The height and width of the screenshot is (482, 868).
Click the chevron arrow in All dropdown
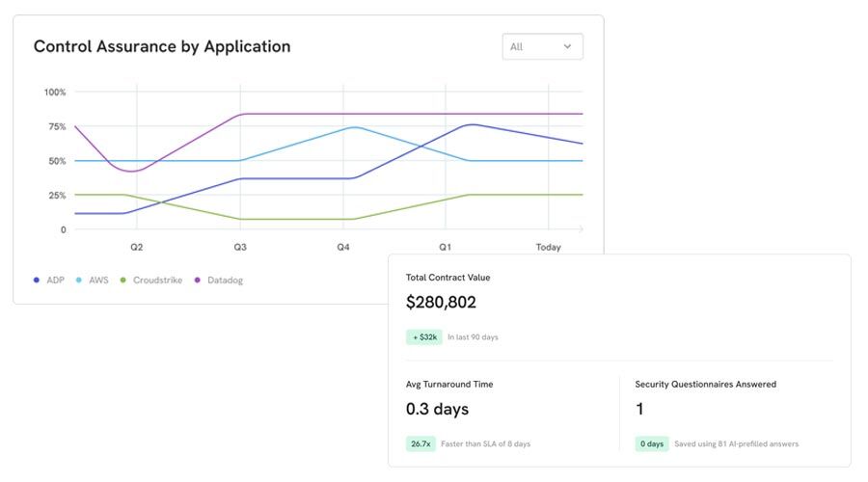click(567, 46)
